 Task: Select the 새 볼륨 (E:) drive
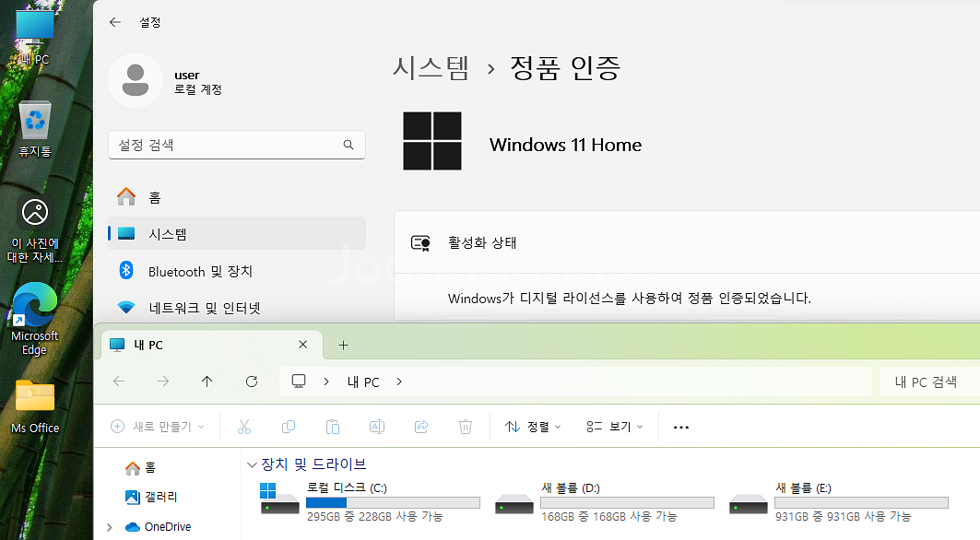coord(839,501)
